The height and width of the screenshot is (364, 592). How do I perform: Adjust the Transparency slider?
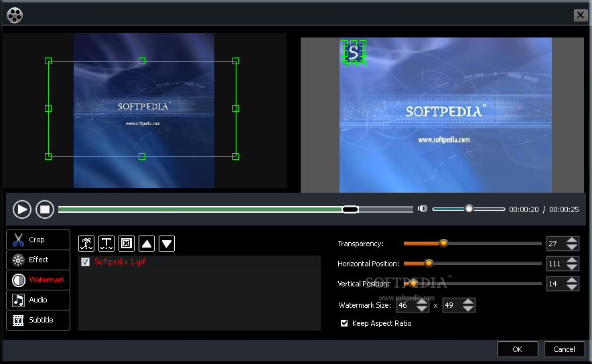[x=443, y=244]
